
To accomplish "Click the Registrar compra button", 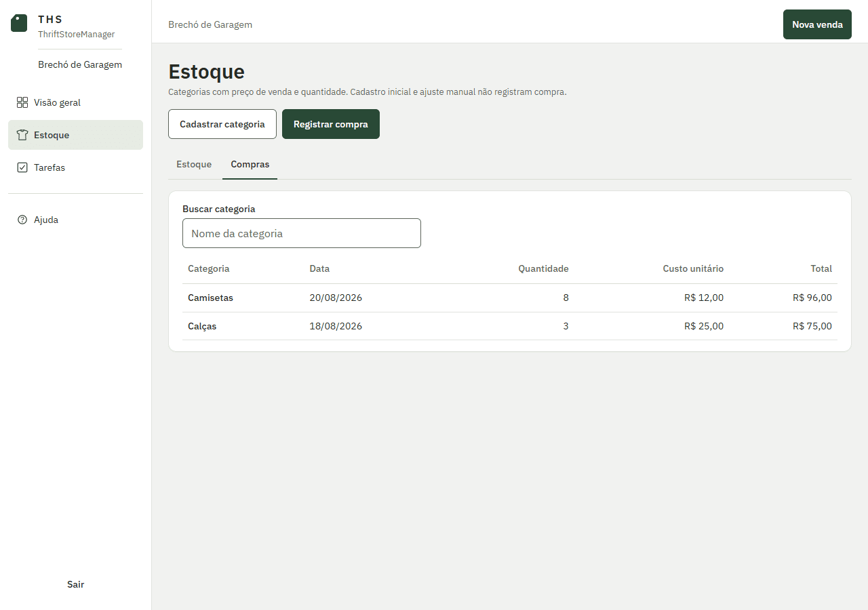I will point(331,124).
